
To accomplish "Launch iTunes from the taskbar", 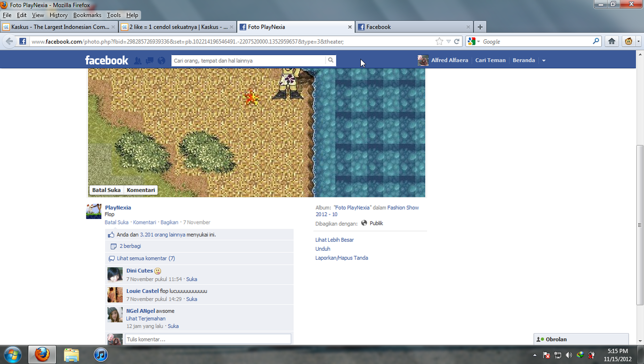I will (x=101, y=354).
